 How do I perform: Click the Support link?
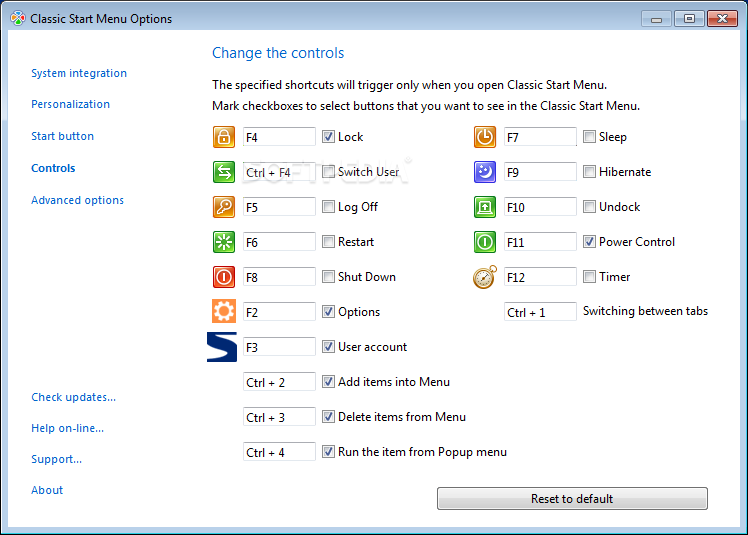pos(56,459)
